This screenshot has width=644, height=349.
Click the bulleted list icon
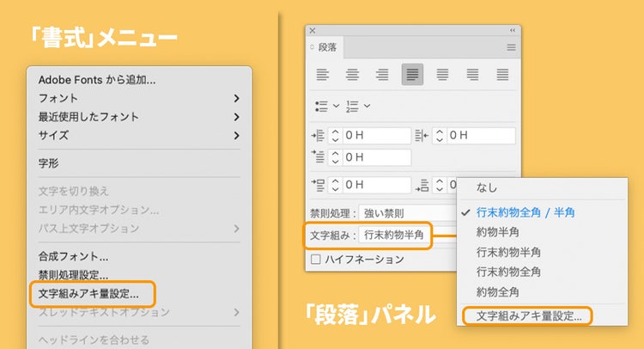pos(321,107)
